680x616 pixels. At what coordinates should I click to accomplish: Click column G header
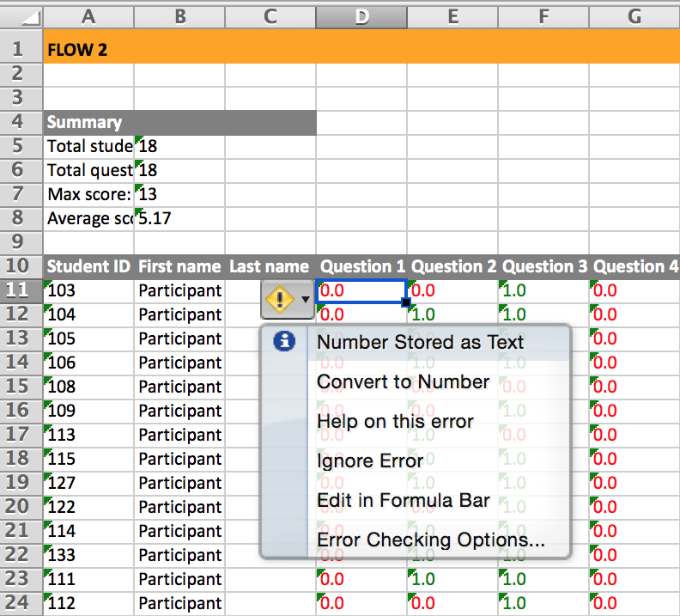[x=634, y=16]
